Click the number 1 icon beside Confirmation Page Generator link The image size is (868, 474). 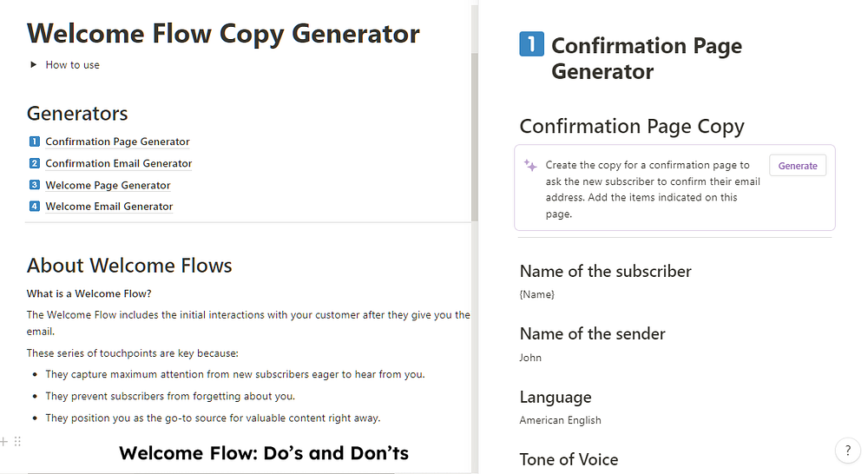click(x=35, y=142)
